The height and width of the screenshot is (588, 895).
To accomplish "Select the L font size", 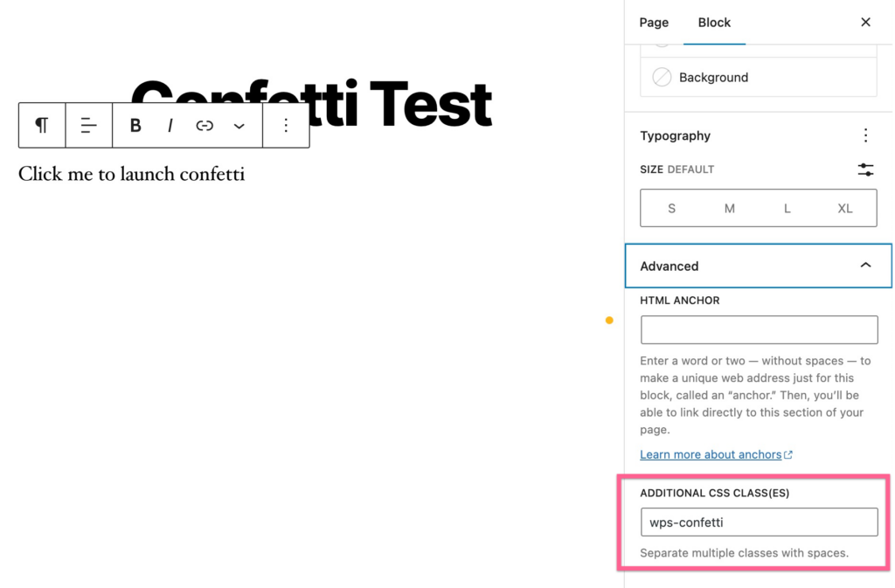I will pyautogui.click(x=787, y=208).
